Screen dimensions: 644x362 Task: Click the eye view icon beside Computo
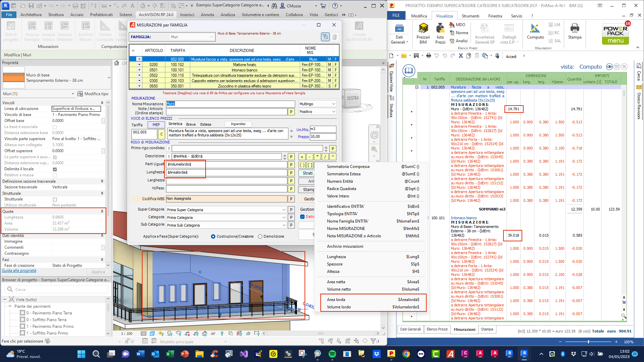tap(609, 67)
